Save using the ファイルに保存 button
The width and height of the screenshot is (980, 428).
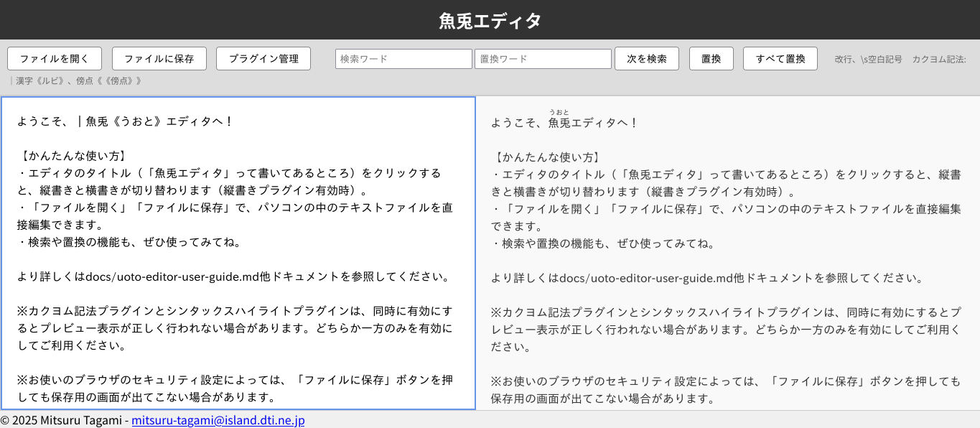tap(159, 59)
